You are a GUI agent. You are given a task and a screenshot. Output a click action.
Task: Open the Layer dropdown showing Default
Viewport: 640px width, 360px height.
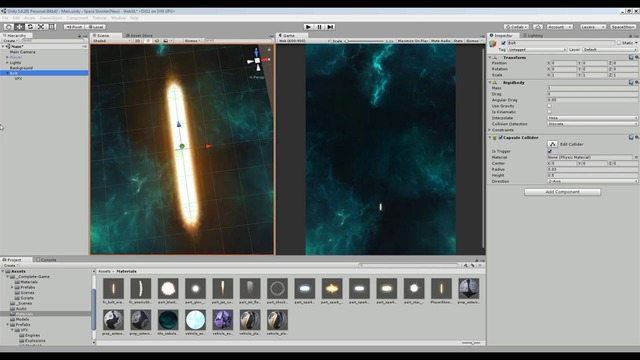pyautogui.click(x=610, y=49)
